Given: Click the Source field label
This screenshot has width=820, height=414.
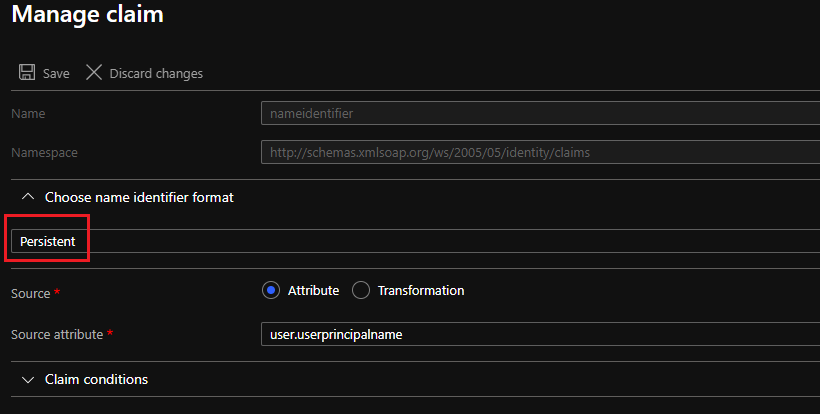Looking at the screenshot, I should pos(30,293).
